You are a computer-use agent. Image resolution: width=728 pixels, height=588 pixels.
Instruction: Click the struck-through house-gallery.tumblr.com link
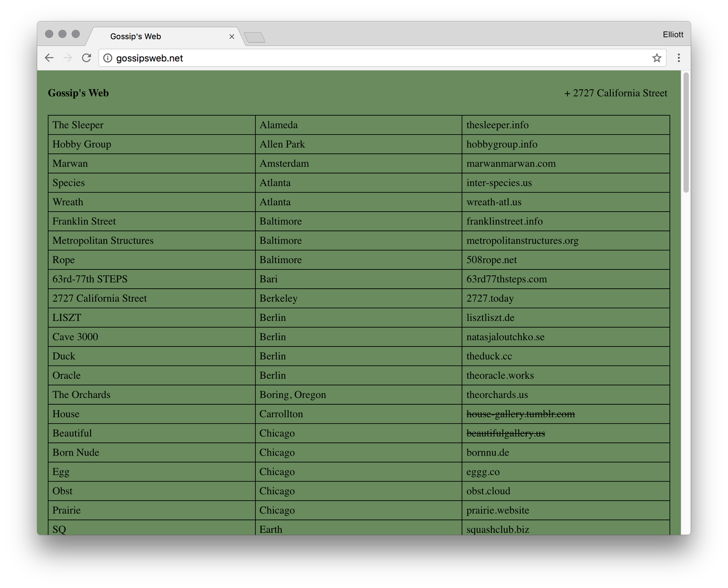[x=520, y=414]
